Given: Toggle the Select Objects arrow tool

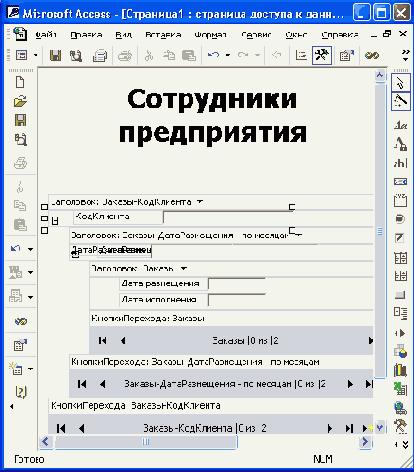Looking at the screenshot, I should coord(400,82).
